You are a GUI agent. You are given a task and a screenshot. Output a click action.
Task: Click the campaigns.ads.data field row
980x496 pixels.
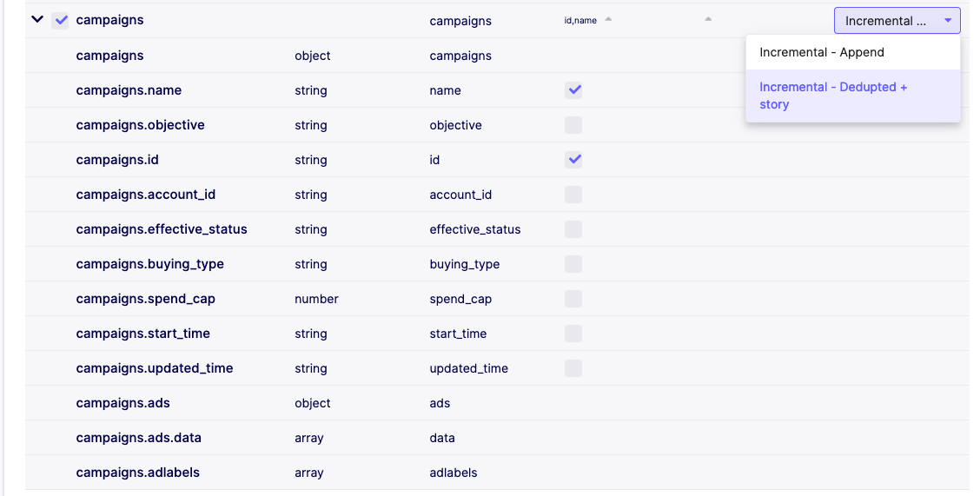pos(138,438)
